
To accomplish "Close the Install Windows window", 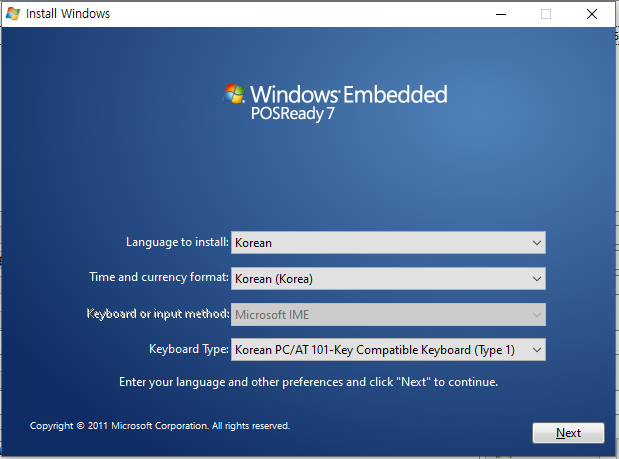I will click(x=591, y=14).
